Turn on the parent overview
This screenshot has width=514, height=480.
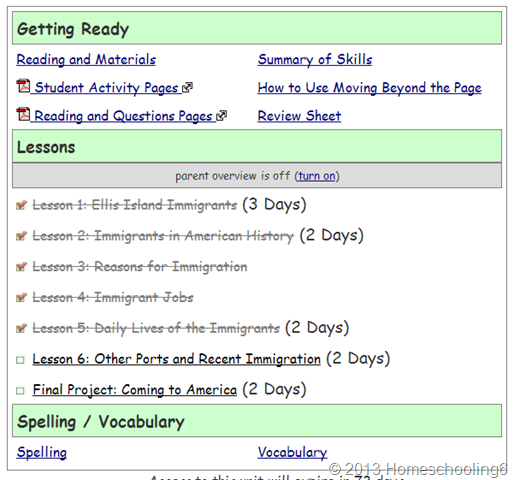317,176
